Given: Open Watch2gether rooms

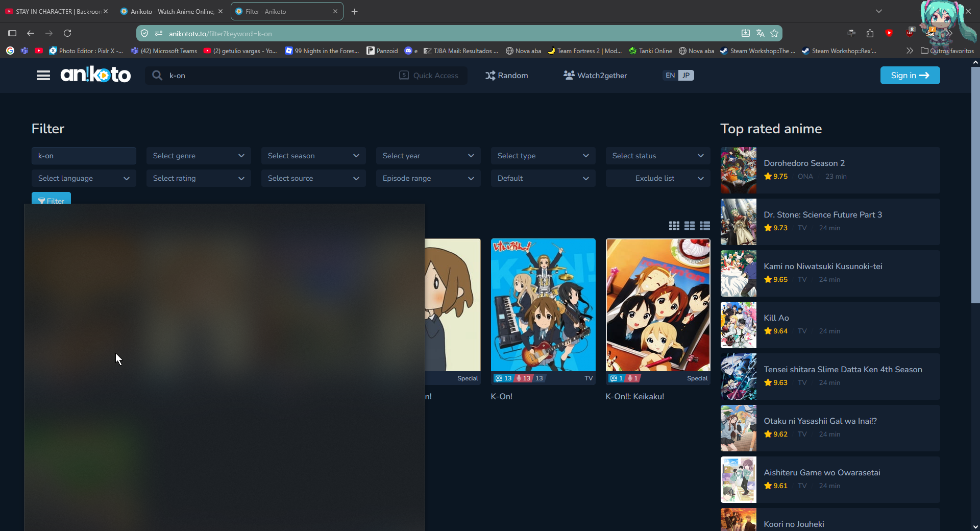Looking at the screenshot, I should tap(595, 76).
